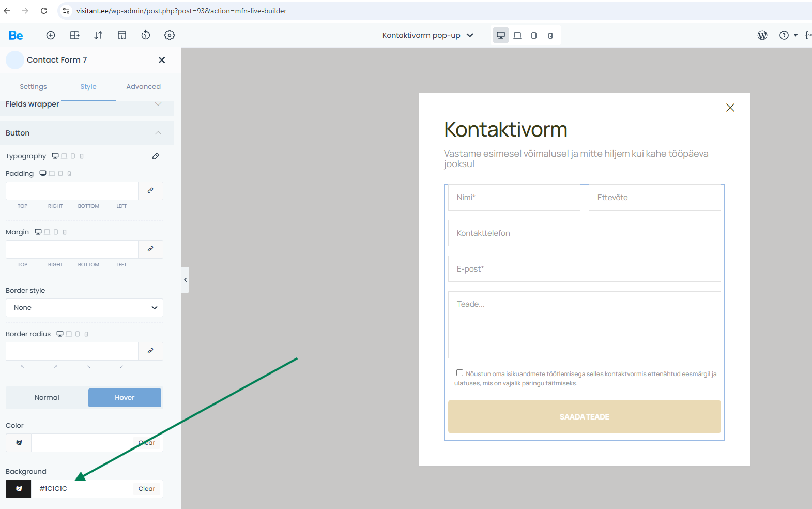This screenshot has width=812, height=509.
Task: Check the data processing consent checkbox
Action: click(x=459, y=373)
